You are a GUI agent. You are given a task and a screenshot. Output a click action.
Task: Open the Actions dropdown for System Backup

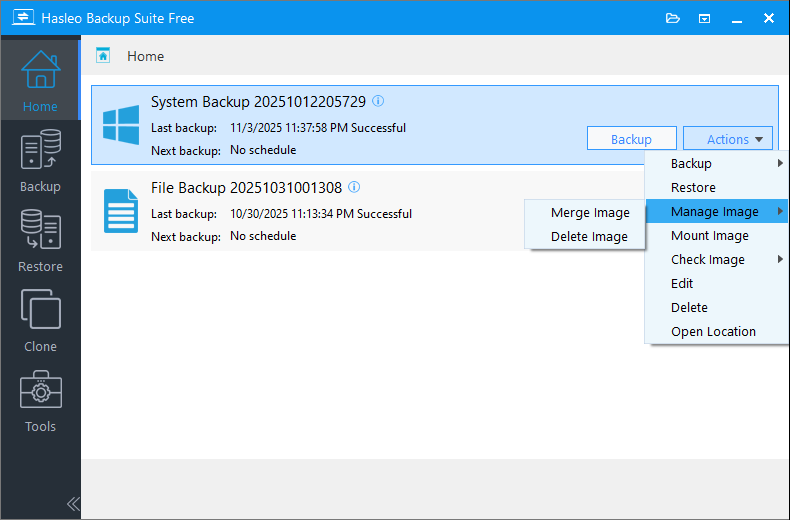click(728, 139)
